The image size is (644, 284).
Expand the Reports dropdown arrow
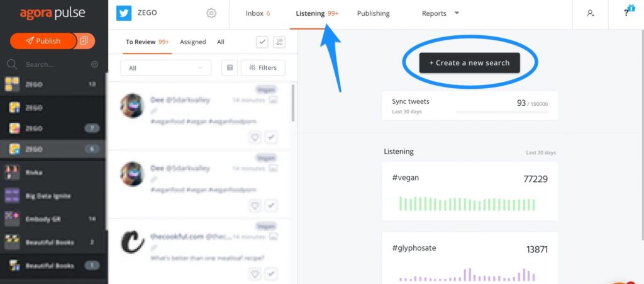tap(457, 13)
